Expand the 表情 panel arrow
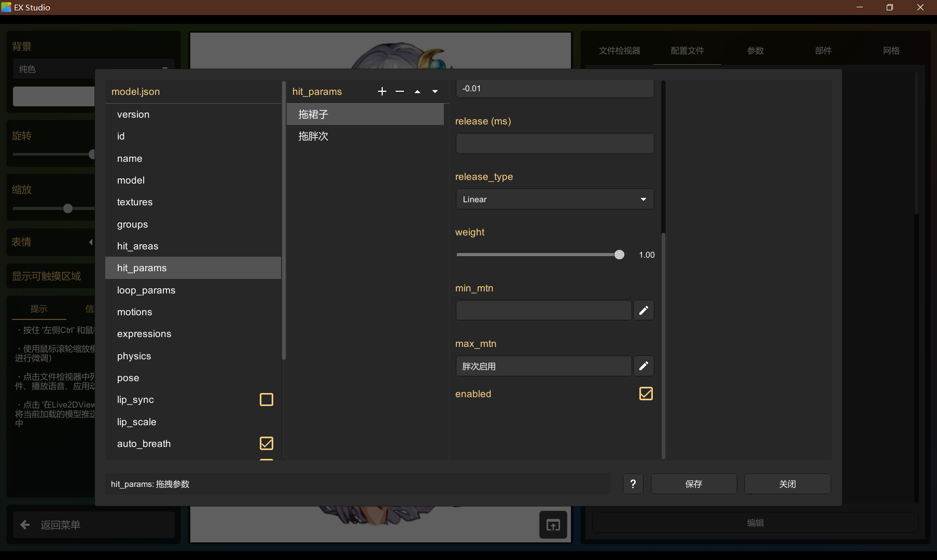This screenshot has width=937, height=560. click(91, 242)
